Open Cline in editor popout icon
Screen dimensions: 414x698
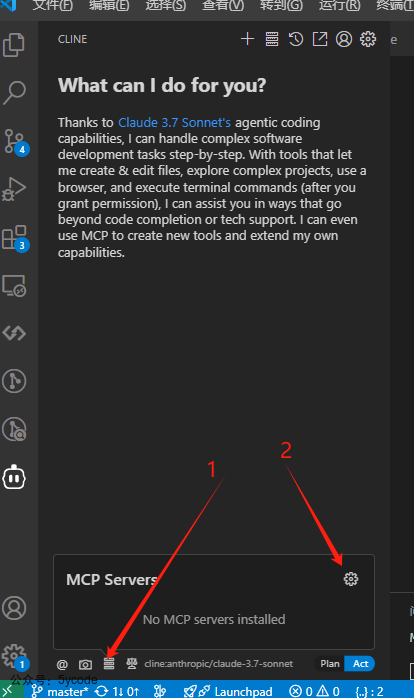coord(320,39)
